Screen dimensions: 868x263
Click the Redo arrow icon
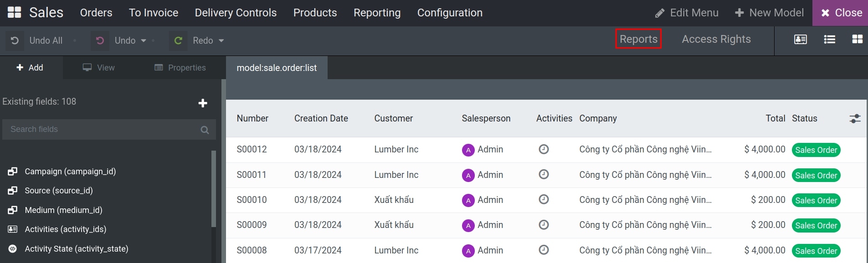178,40
